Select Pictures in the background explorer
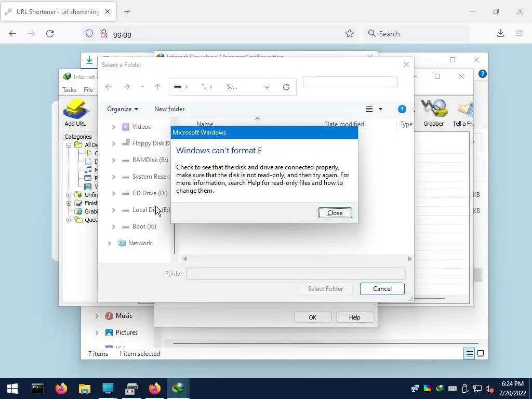Image resolution: width=532 pixels, height=399 pixels. [121, 332]
